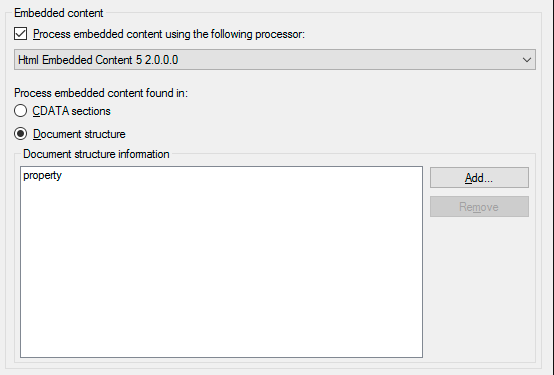Click the checkmark box beside Process embedded content
The height and width of the screenshot is (375, 554).
(20, 34)
